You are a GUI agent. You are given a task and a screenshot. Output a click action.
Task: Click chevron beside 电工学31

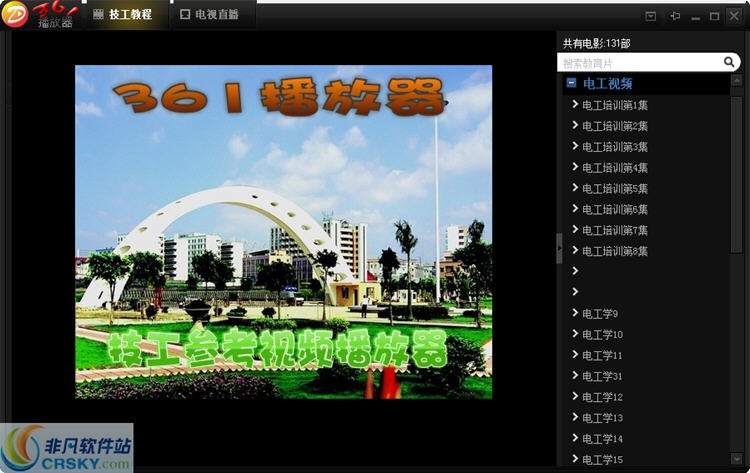(575, 375)
